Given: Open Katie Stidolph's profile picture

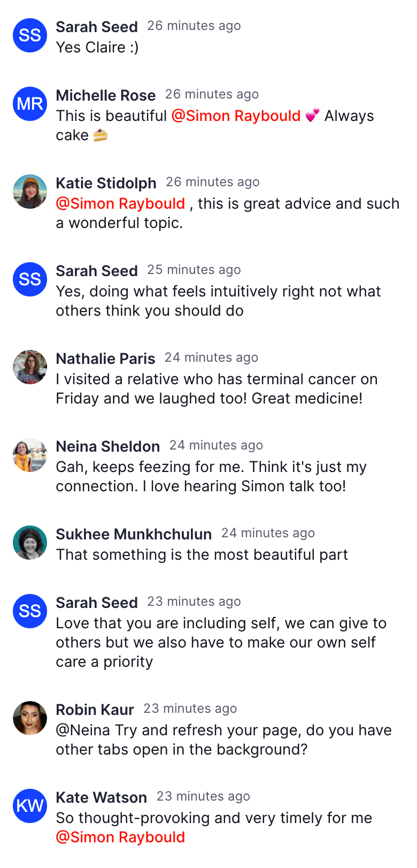Looking at the screenshot, I should point(30,192).
